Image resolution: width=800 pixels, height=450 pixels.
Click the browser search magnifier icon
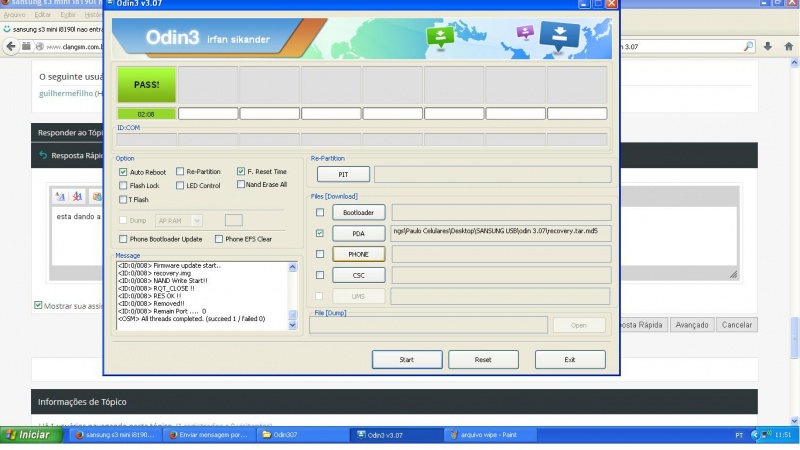point(748,46)
